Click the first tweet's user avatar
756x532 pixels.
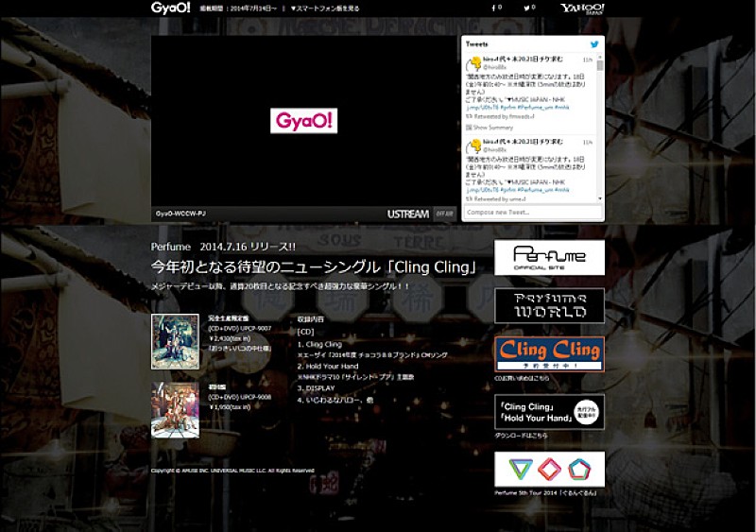tap(473, 65)
